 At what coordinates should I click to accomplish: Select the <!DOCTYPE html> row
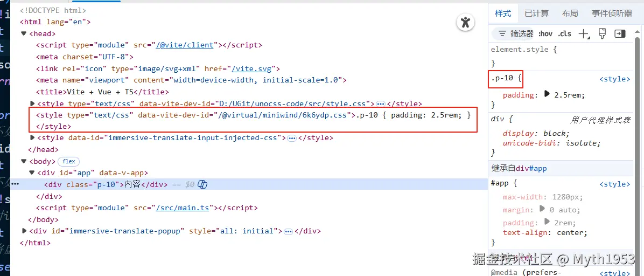(x=53, y=11)
